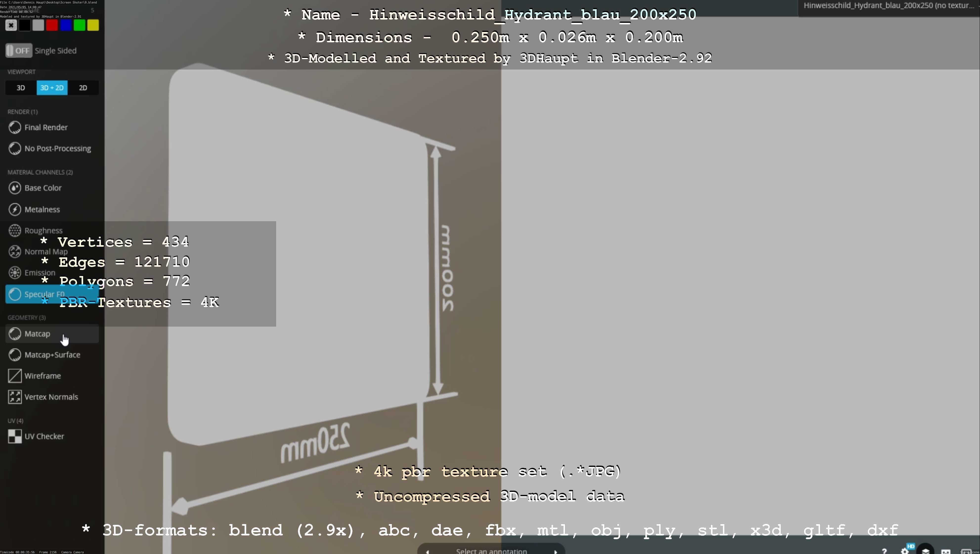Select the Final Render option

coord(46,128)
